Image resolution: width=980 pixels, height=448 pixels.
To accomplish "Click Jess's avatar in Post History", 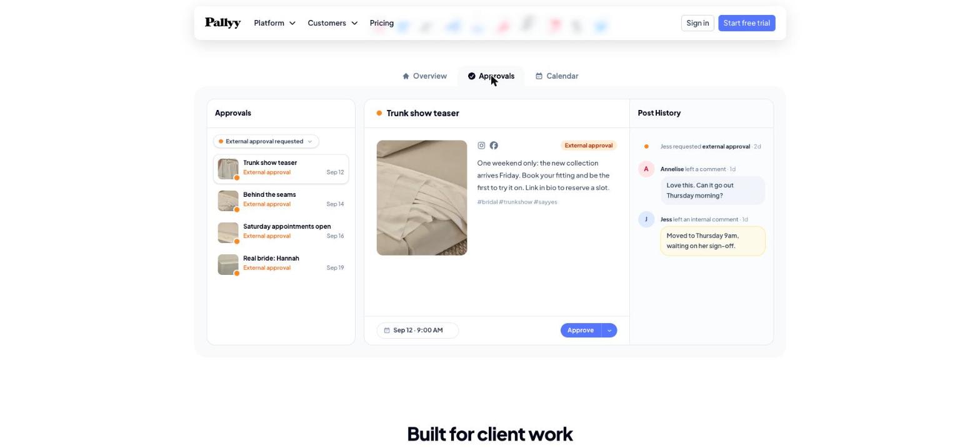I will tap(646, 220).
